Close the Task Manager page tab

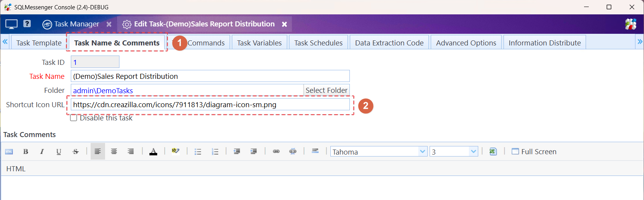[x=109, y=24]
